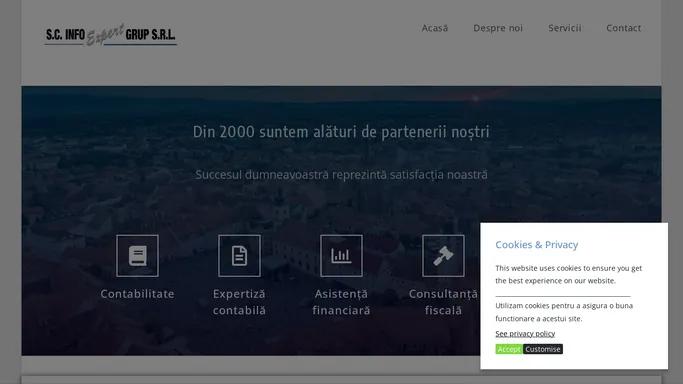Navigate to the Contact page

pos(623,28)
